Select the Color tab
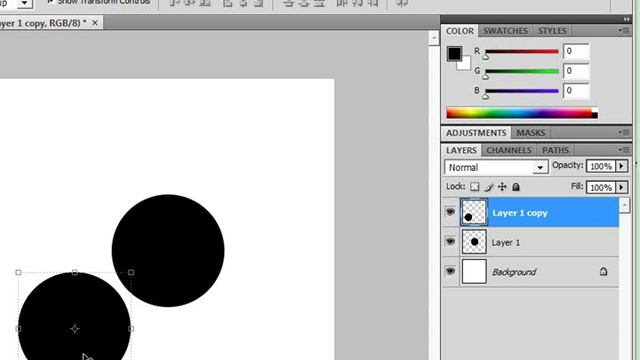Image resolution: width=640 pixels, height=360 pixels. point(460,31)
